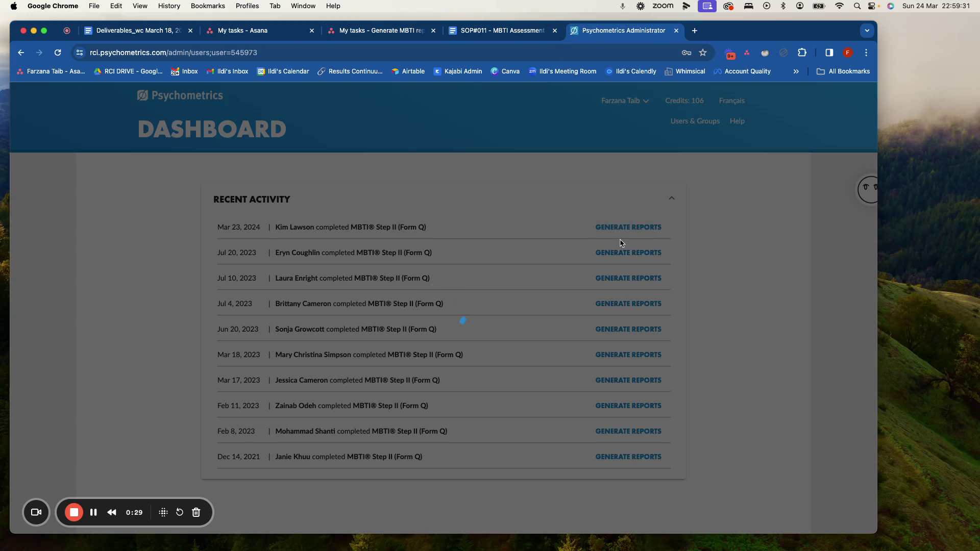980x551 pixels.
Task: Generate reports for Kim Lawson
Action: click(x=628, y=227)
